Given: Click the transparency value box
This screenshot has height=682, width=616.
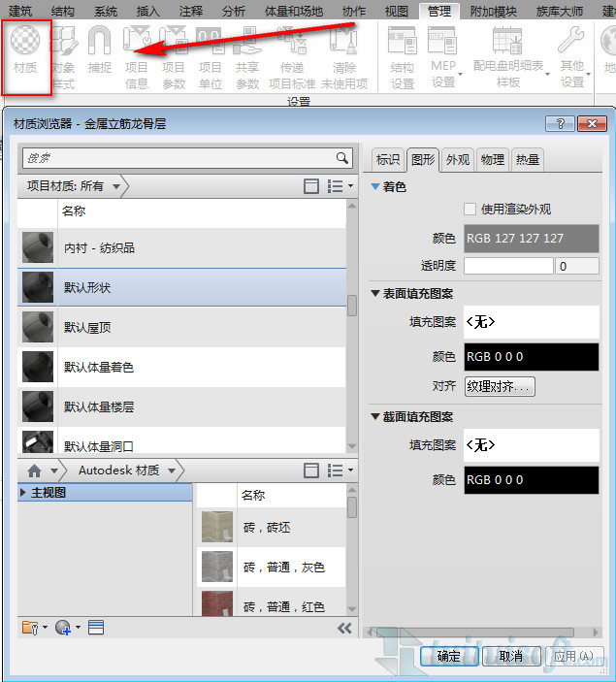Looking at the screenshot, I should point(577,266).
